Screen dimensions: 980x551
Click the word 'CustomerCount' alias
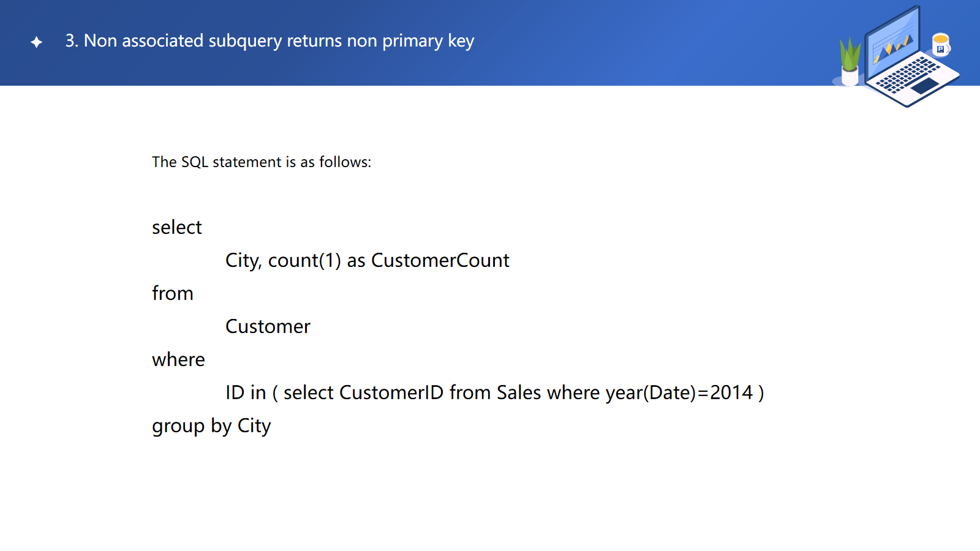pos(440,261)
